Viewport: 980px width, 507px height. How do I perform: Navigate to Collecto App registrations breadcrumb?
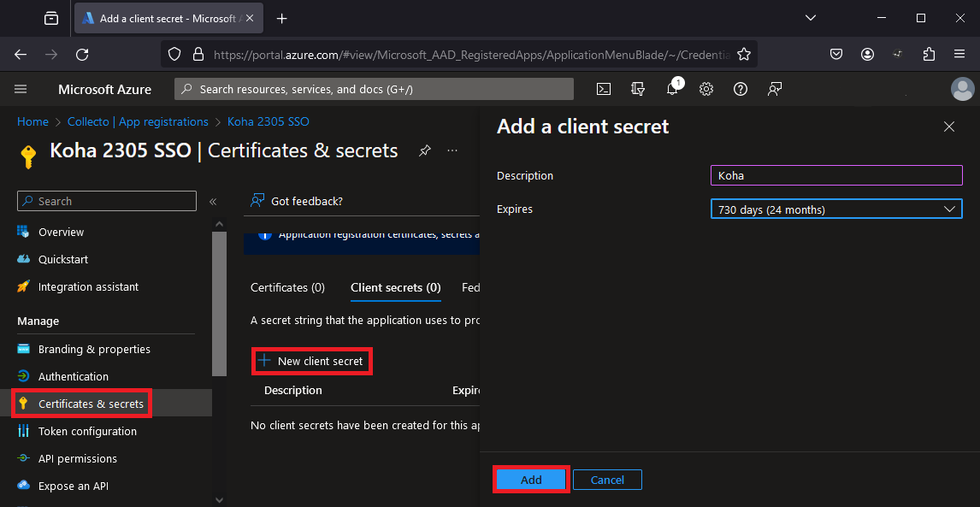tap(139, 122)
